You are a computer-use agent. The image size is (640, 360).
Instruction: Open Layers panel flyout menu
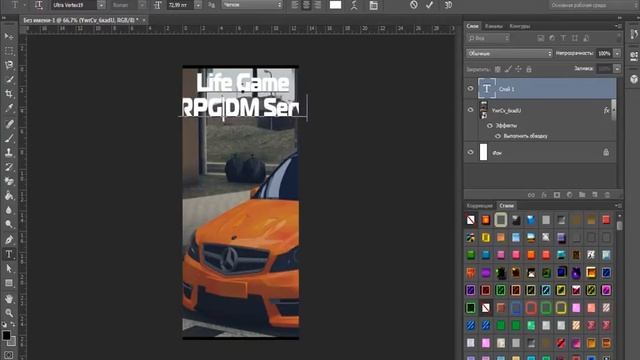coord(618,26)
